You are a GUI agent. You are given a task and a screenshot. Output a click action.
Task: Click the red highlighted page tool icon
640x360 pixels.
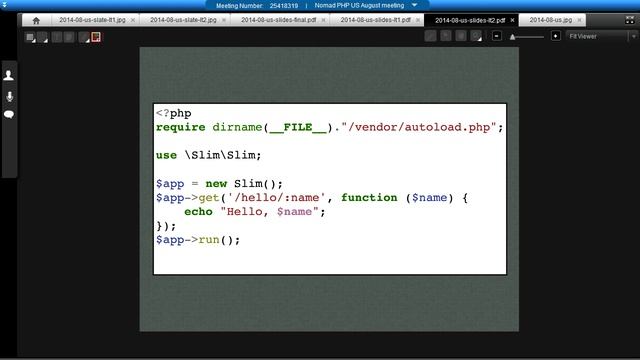96,37
